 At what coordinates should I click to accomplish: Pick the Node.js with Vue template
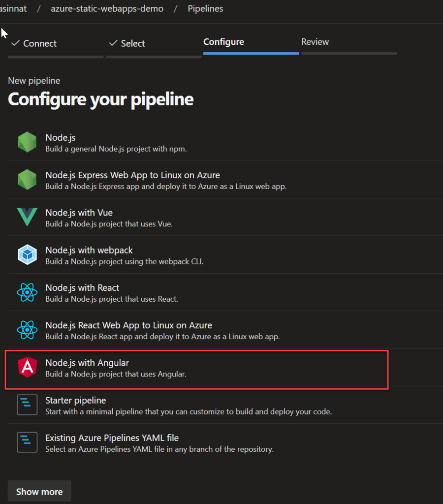coord(79,213)
